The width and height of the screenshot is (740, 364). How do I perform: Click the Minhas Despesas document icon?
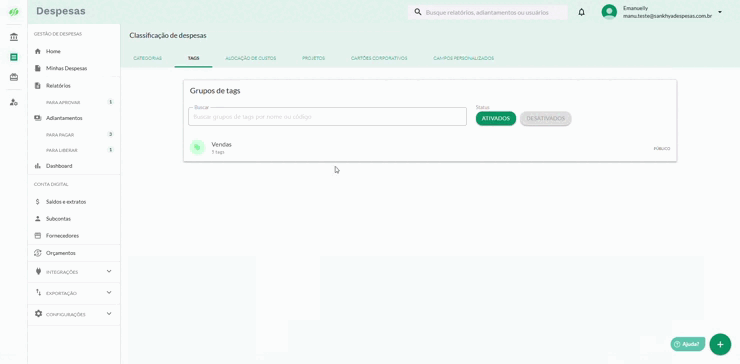click(x=38, y=68)
